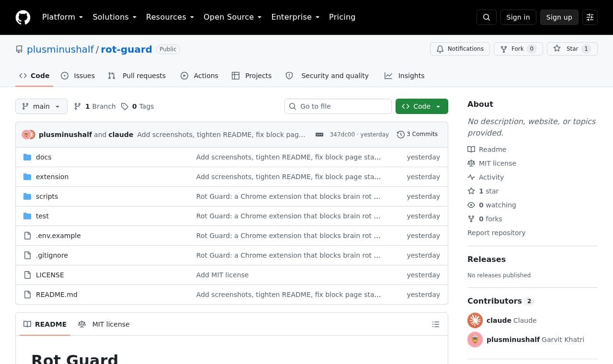Image resolution: width=613 pixels, height=364 pixels.
Task: Open the appearance settings icon button
Action: click(x=590, y=17)
